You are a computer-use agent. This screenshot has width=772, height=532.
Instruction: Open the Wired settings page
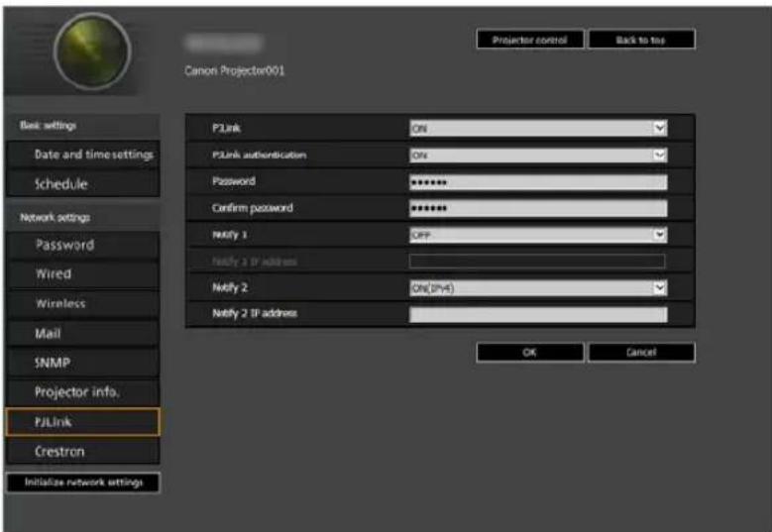[x=83, y=274]
